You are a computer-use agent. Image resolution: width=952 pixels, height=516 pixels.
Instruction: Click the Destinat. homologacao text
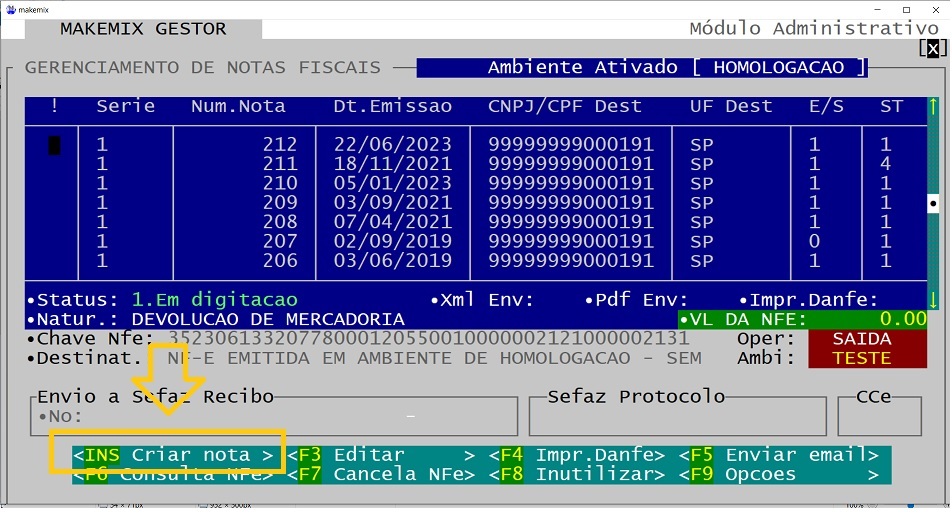pos(434,358)
